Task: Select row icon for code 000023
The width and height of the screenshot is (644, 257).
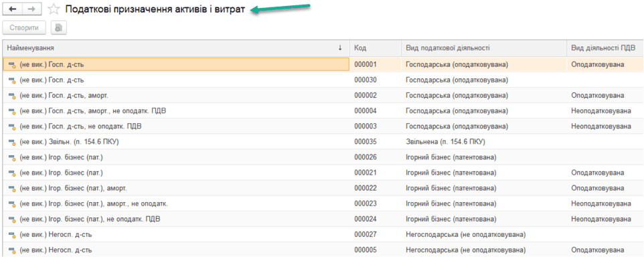Action: click(x=12, y=204)
